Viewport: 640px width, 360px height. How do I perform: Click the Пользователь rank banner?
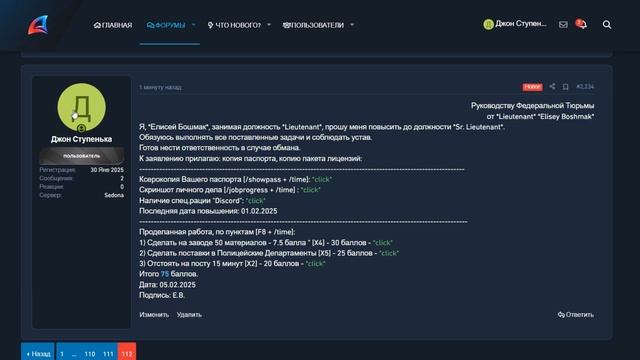[82, 156]
